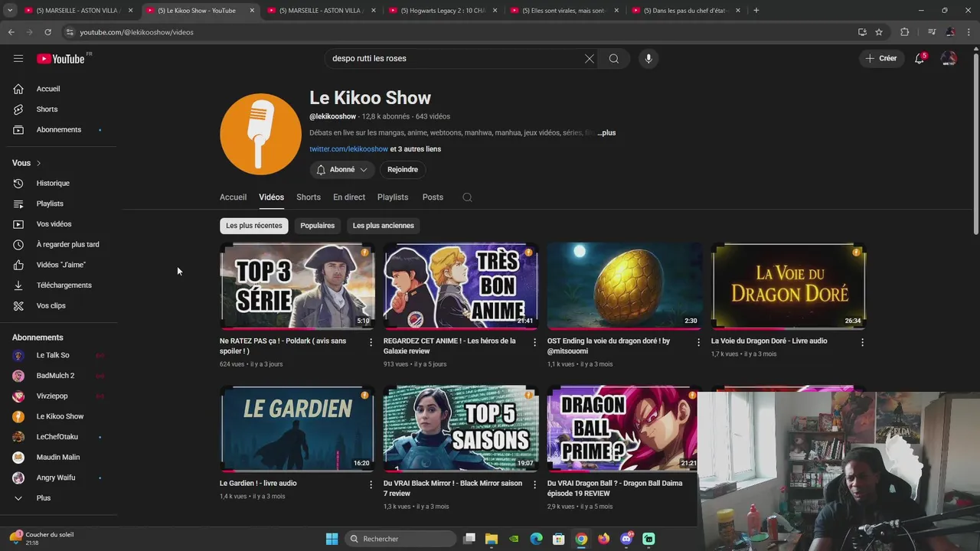
Task: Go to the YouTube home logo
Action: tap(60, 59)
